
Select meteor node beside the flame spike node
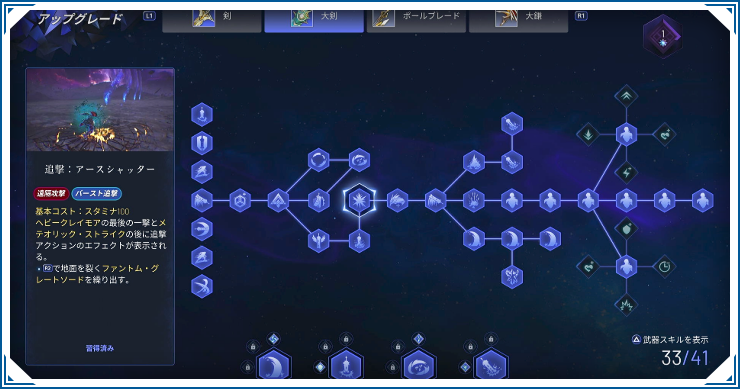pos(512,162)
